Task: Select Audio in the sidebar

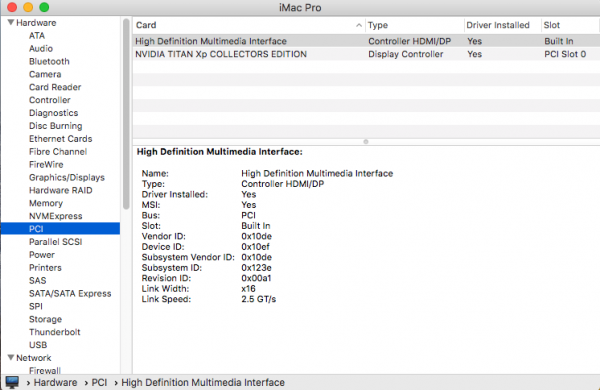Action: click(x=41, y=49)
